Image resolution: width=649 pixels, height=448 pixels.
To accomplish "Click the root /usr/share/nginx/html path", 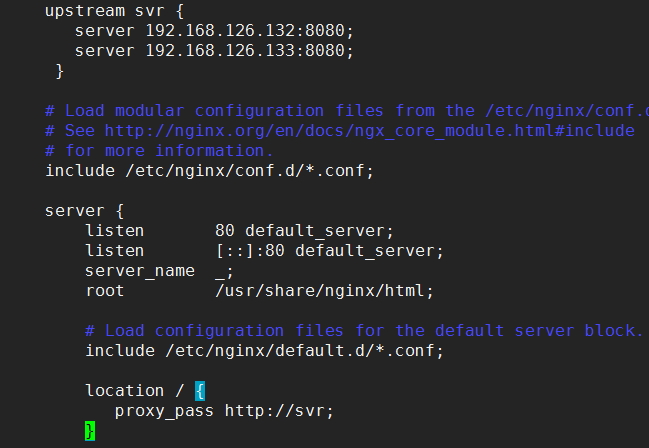I will (x=324, y=291).
